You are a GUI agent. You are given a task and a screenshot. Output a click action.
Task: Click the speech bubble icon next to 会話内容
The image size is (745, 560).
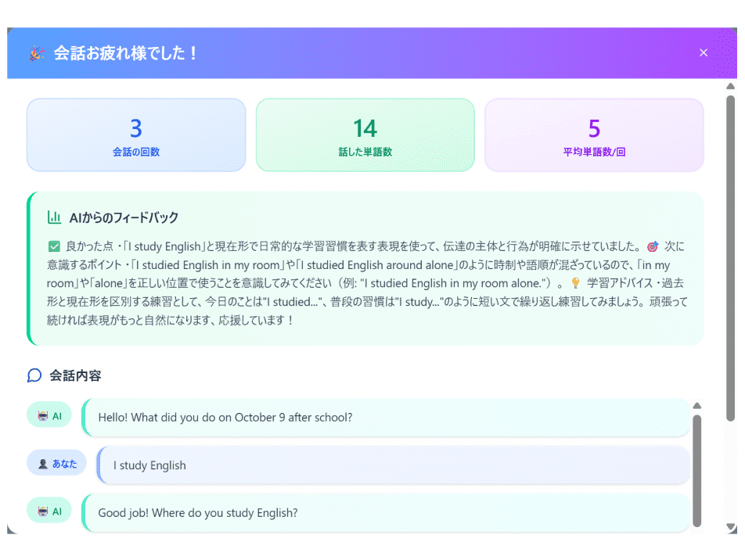click(x=34, y=376)
